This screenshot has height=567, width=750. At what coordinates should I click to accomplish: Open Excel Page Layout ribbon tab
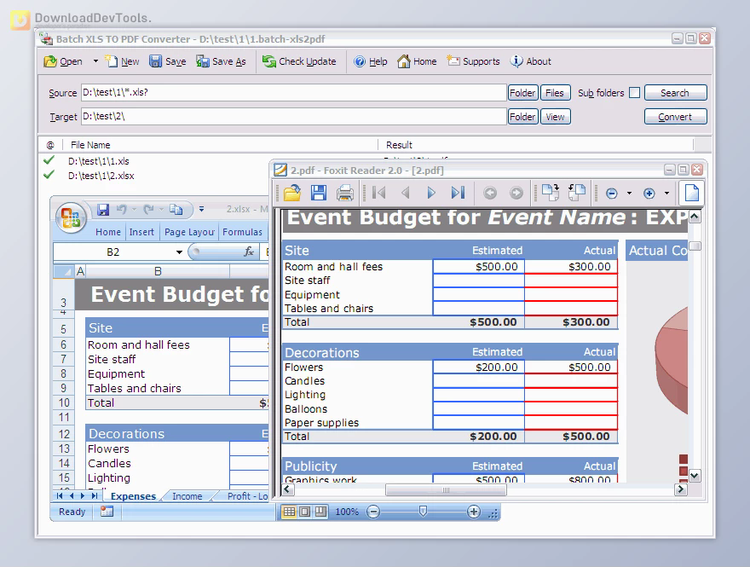point(189,232)
